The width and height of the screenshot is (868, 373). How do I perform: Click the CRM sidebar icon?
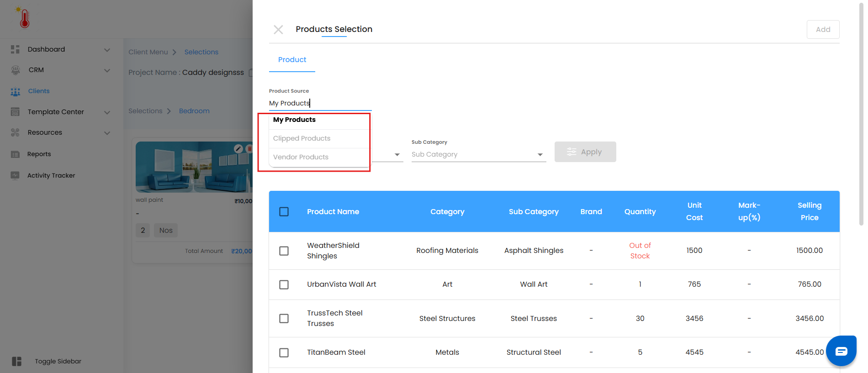(16, 70)
